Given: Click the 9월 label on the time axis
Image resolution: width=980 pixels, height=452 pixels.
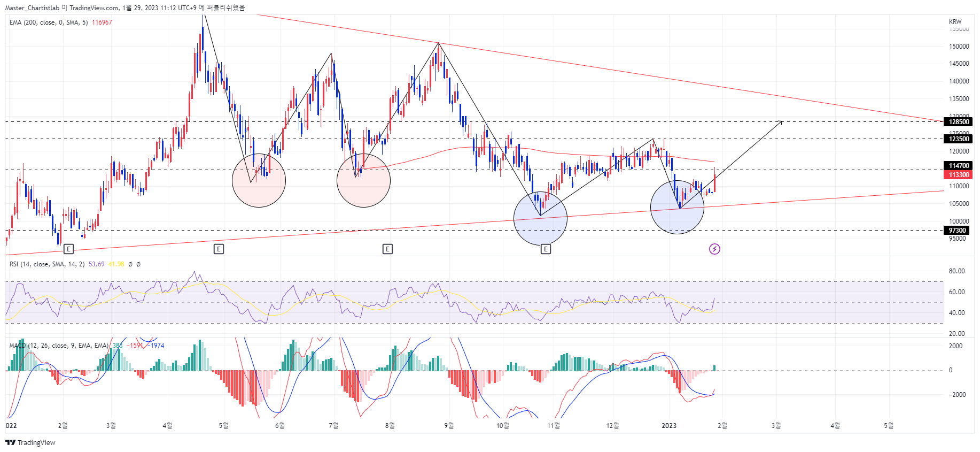Looking at the screenshot, I should point(449,426).
